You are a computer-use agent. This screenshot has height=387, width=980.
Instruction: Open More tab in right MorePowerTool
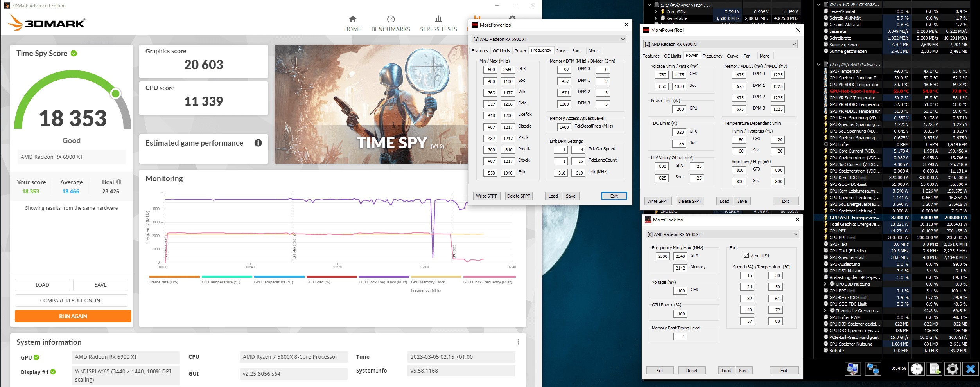point(765,56)
